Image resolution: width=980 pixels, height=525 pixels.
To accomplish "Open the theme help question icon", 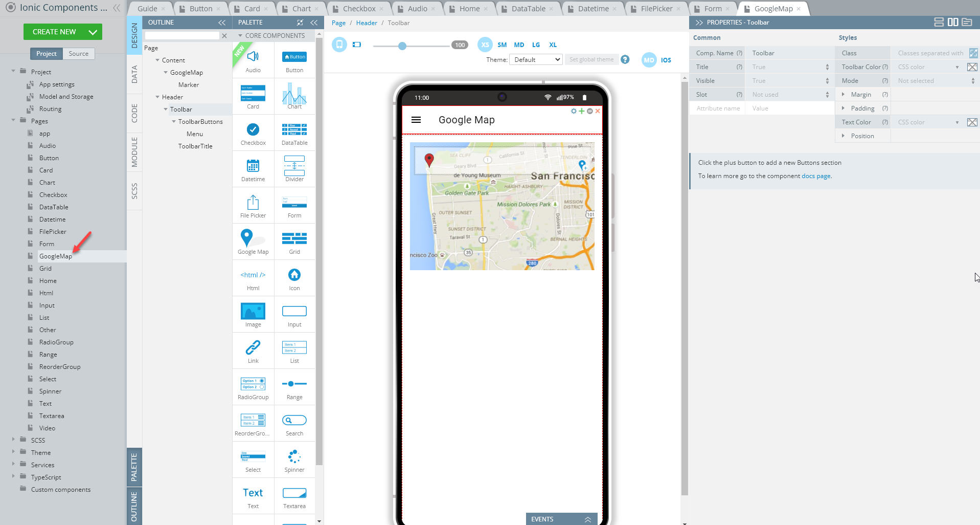I will (625, 59).
